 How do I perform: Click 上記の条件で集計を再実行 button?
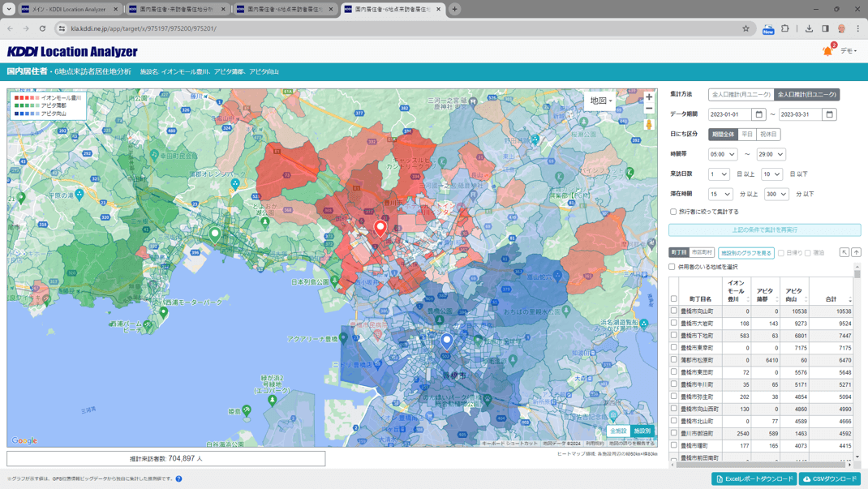(764, 229)
